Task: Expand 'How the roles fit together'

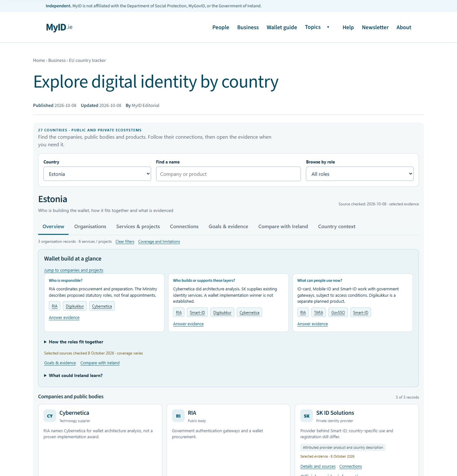Action: pos(74,342)
